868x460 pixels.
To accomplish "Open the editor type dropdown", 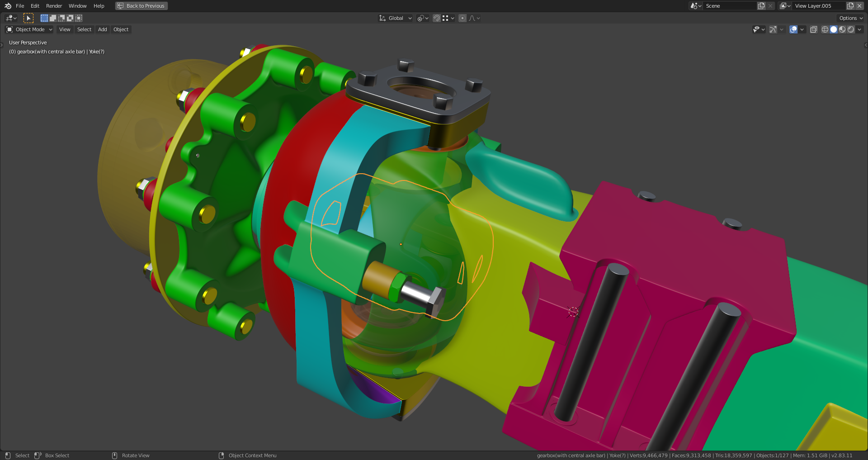I will tap(11, 18).
